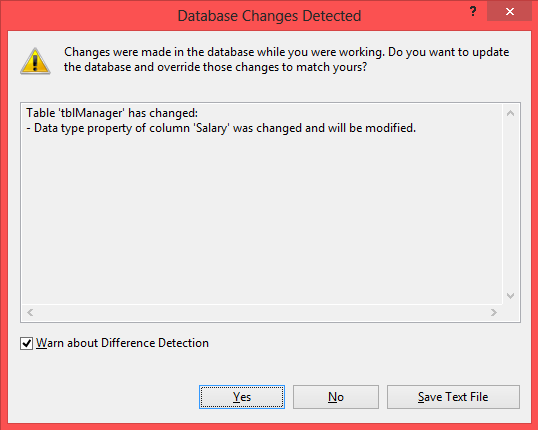Viewport: 538px width, 430px height.
Task: Uncheck the Warn about Difference Detection checkbox
Action: coord(26,343)
